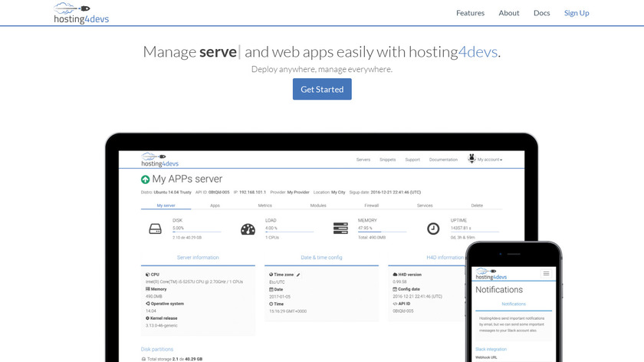Click the hosting4devs logo in the header
The image size is (644, 362).
[x=81, y=13]
